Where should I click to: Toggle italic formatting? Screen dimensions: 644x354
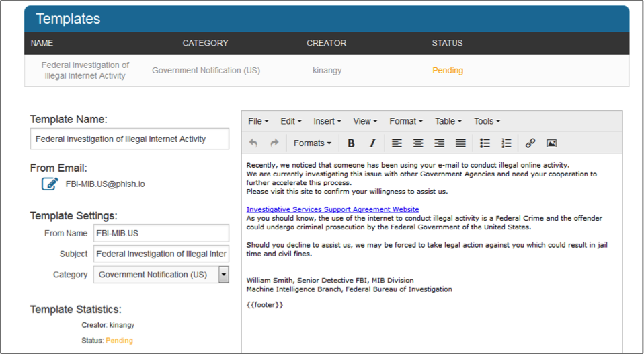(x=372, y=143)
